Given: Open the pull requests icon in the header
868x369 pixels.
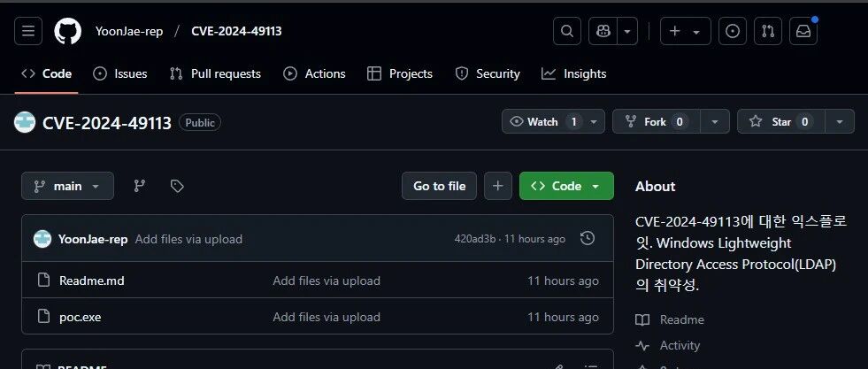Looking at the screenshot, I should click(768, 31).
